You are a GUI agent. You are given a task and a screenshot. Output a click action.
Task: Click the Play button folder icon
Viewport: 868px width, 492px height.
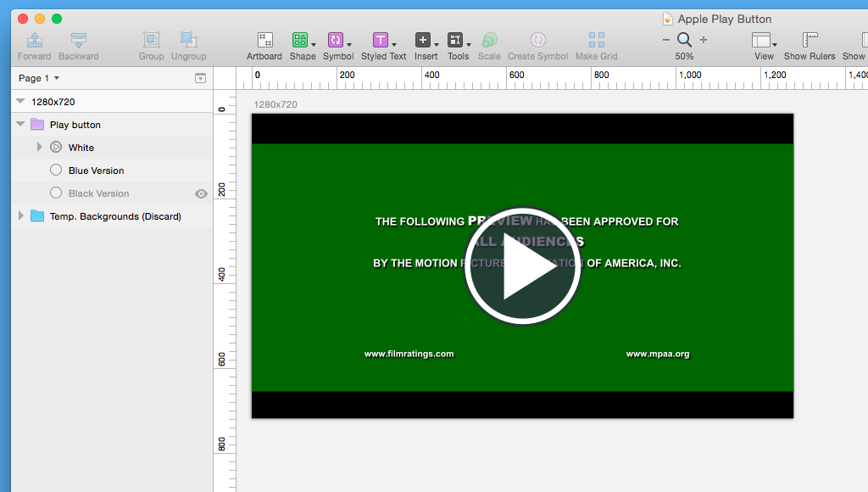(37, 124)
